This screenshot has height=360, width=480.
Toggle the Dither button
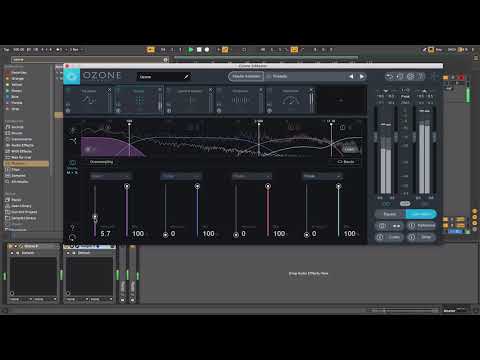click(x=422, y=237)
